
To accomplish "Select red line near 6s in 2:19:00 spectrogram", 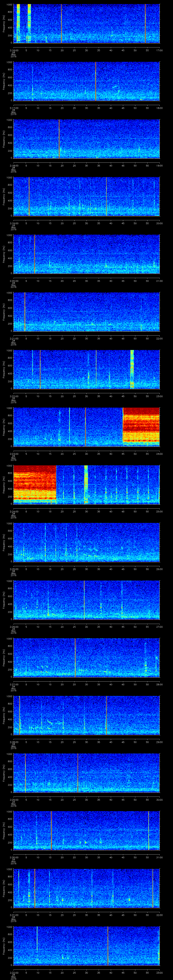I will 29,196.
